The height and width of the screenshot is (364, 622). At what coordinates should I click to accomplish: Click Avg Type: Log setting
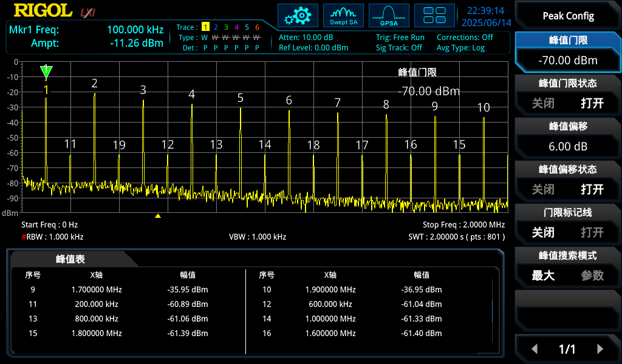(x=460, y=47)
